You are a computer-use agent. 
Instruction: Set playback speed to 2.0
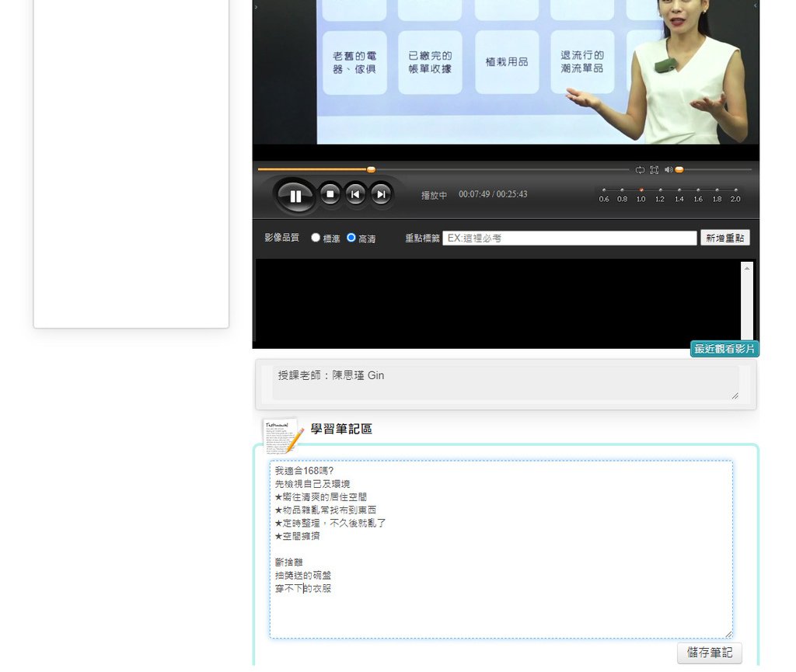[735, 195]
